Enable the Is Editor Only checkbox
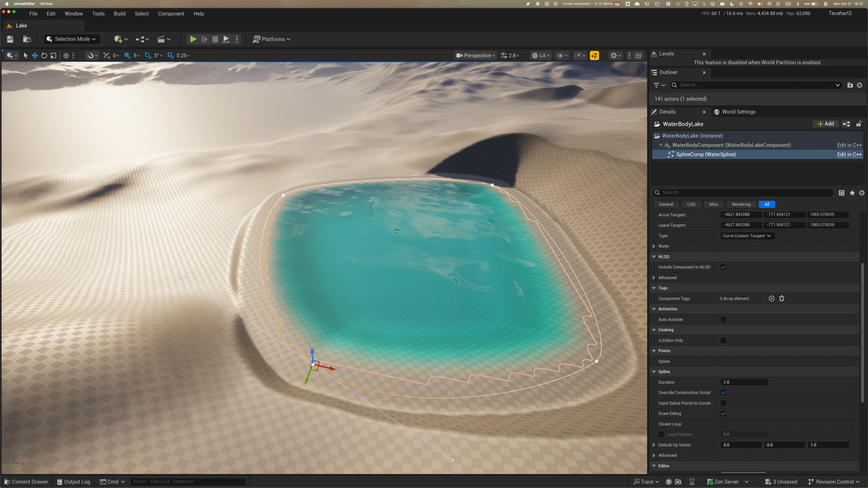The width and height of the screenshot is (868, 488). pyautogui.click(x=723, y=340)
